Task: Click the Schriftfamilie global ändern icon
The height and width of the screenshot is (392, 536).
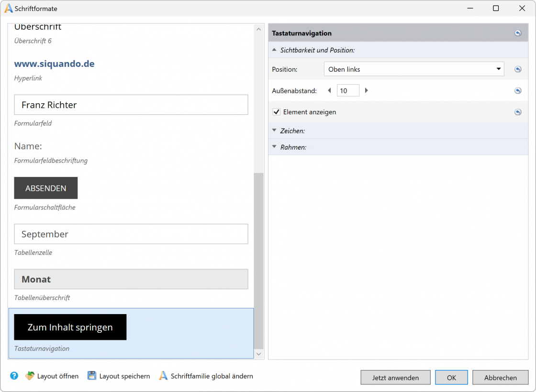Action: pos(163,376)
